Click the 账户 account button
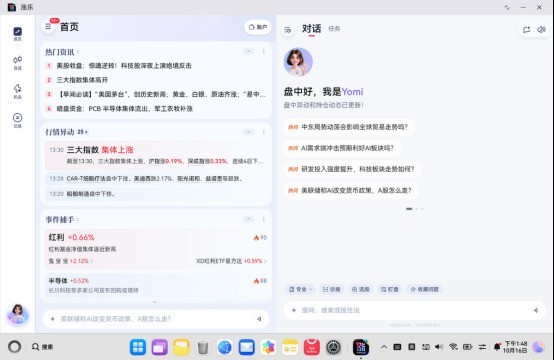Screen dimensions: 554x360 point(258,27)
